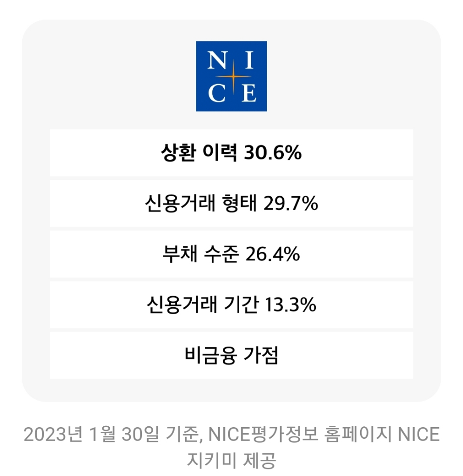Click the letter E in the logo
Viewport: 463px width, 476px height.
pos(249,93)
